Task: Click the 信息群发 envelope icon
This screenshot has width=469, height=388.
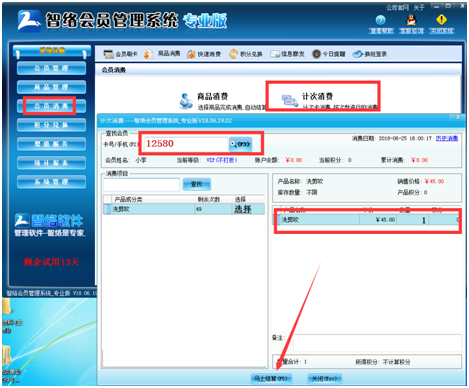Action: 275,54
